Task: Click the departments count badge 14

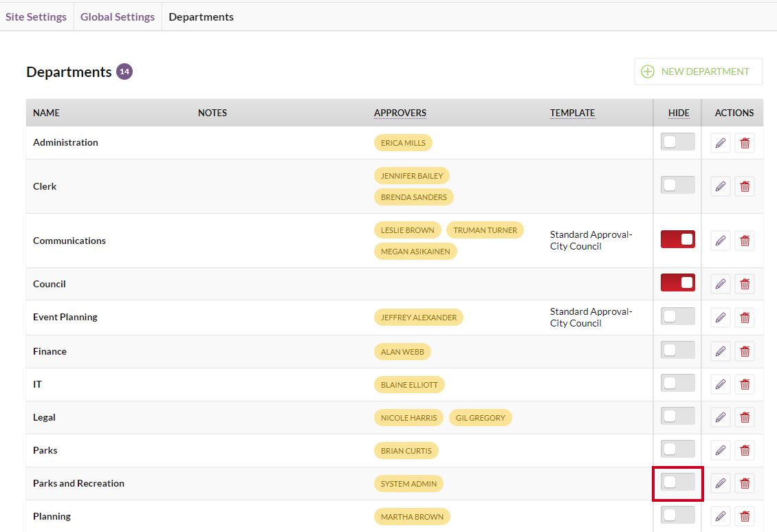Action: tap(124, 71)
